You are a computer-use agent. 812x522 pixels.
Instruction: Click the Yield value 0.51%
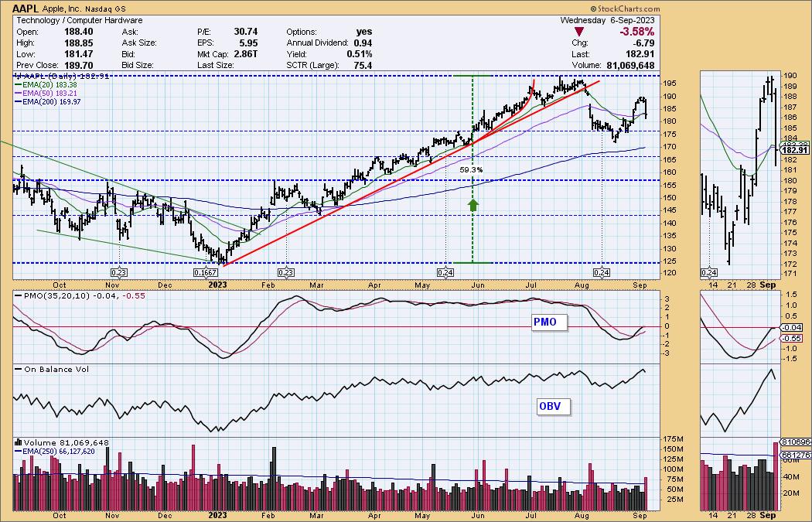tap(360, 54)
